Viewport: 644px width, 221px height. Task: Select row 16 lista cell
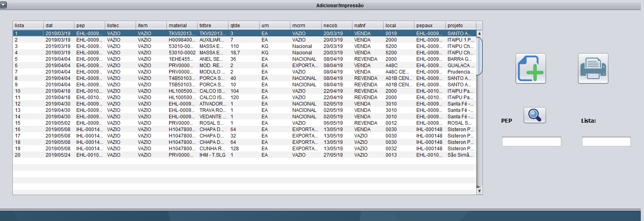(28, 129)
